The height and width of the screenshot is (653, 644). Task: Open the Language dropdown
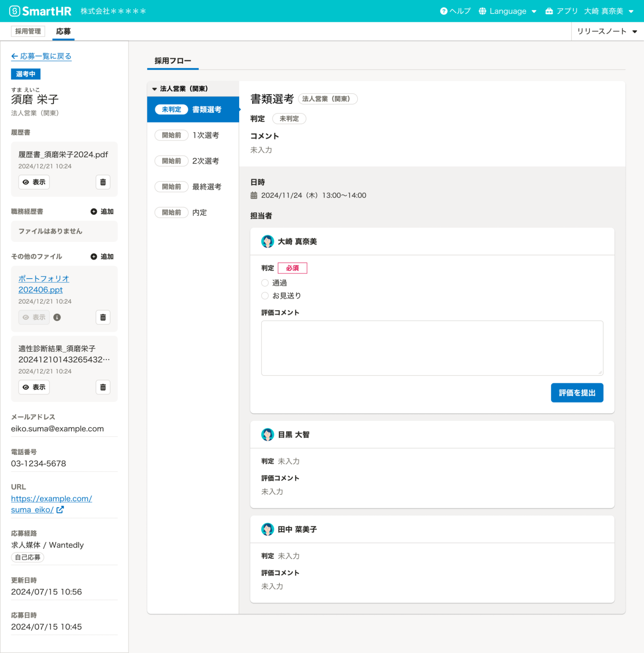(x=507, y=11)
